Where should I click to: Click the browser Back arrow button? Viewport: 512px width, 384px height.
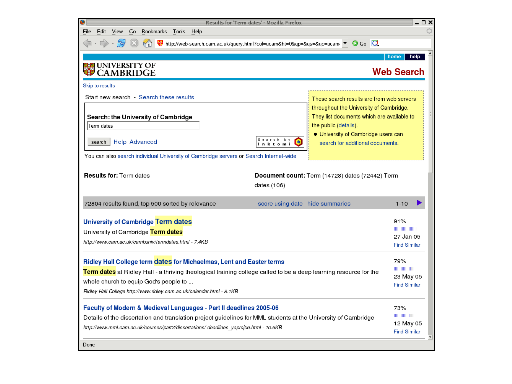tap(88, 43)
